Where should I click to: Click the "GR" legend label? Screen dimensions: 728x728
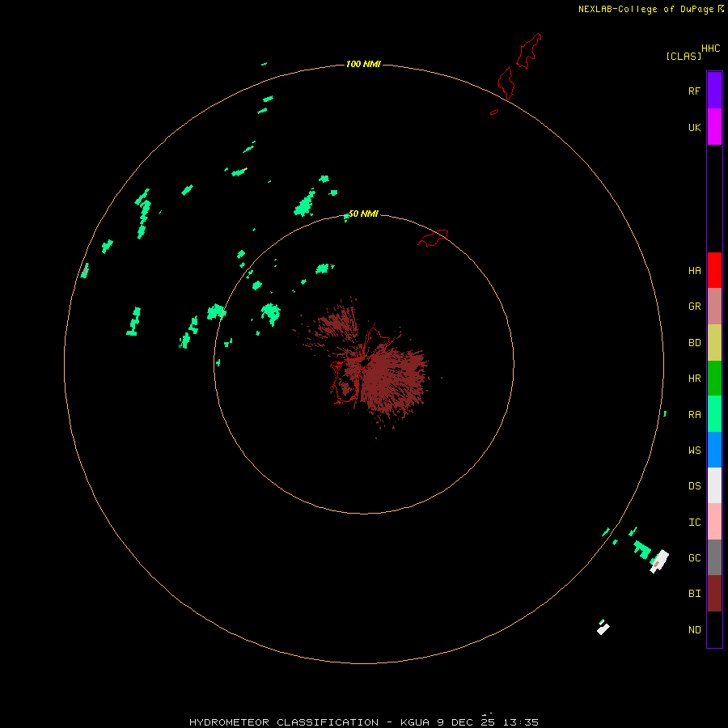[694, 307]
